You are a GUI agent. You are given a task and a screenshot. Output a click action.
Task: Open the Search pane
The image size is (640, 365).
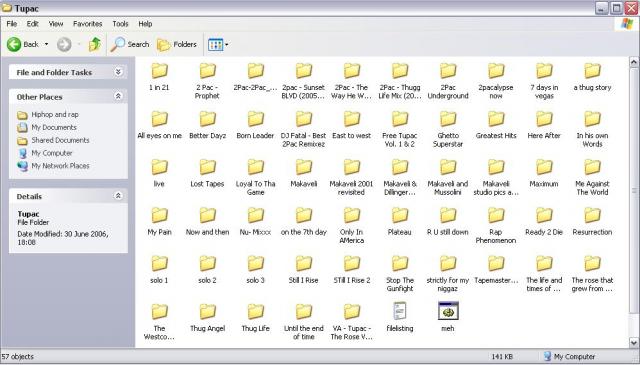click(x=130, y=44)
